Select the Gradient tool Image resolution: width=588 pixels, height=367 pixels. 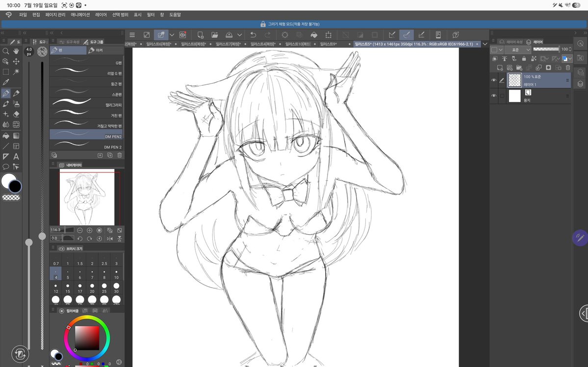(x=16, y=136)
